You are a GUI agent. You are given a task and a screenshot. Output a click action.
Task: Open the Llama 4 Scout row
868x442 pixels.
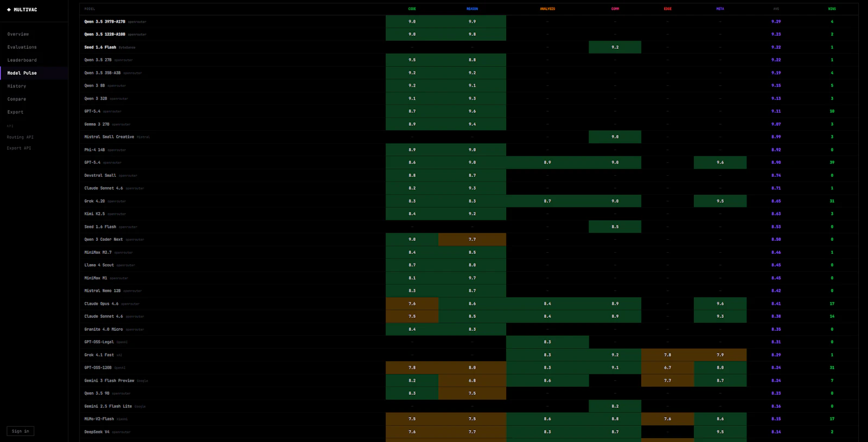pos(469,265)
